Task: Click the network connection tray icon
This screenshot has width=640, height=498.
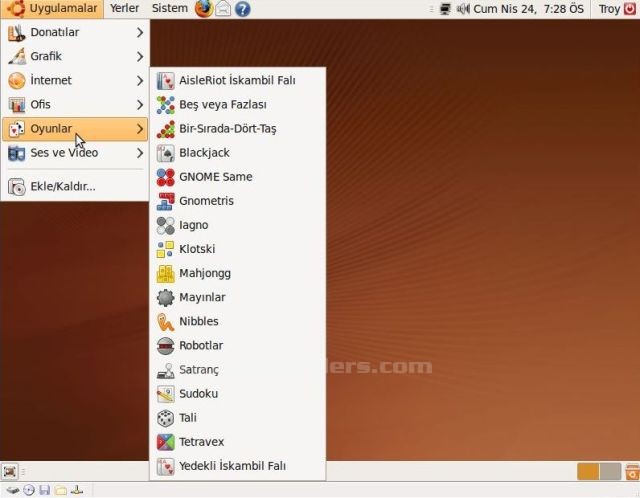Action: coord(445,9)
